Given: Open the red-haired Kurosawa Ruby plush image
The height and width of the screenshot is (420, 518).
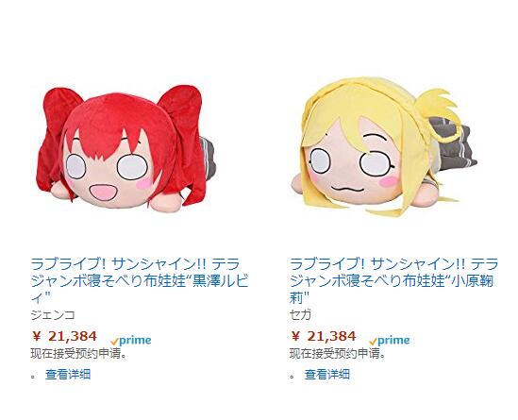Looking at the screenshot, I should coord(125,147).
